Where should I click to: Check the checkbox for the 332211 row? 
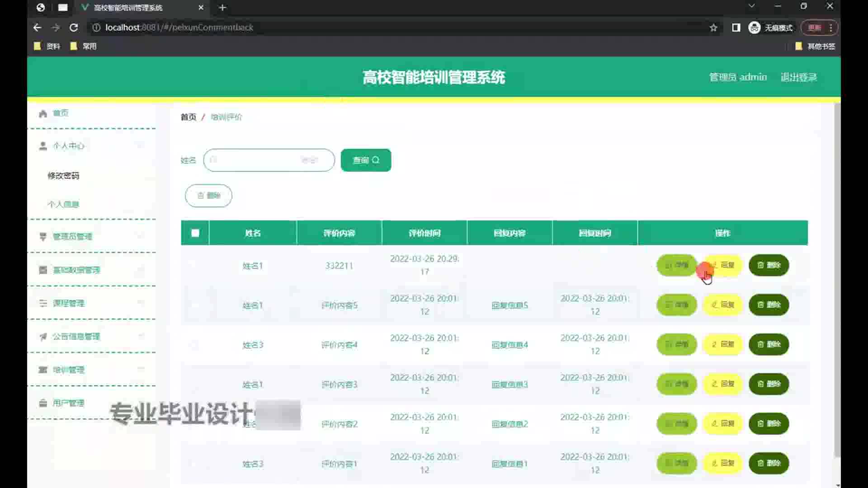pyautogui.click(x=195, y=266)
